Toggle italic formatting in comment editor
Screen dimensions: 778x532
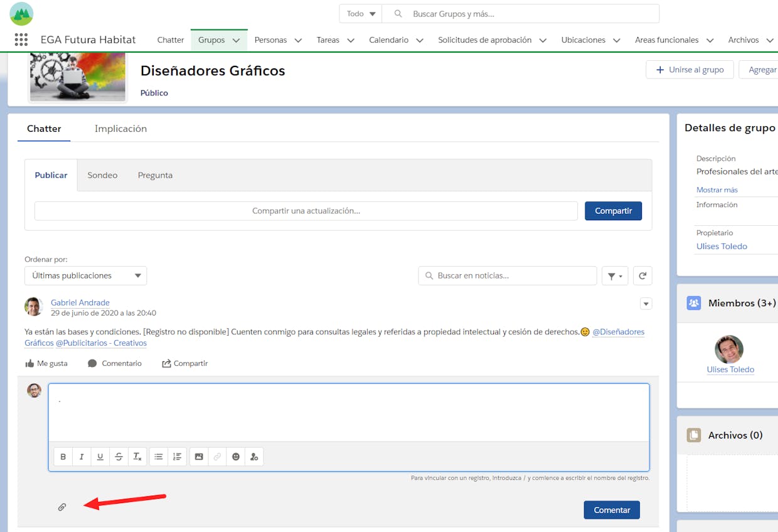[x=82, y=457]
